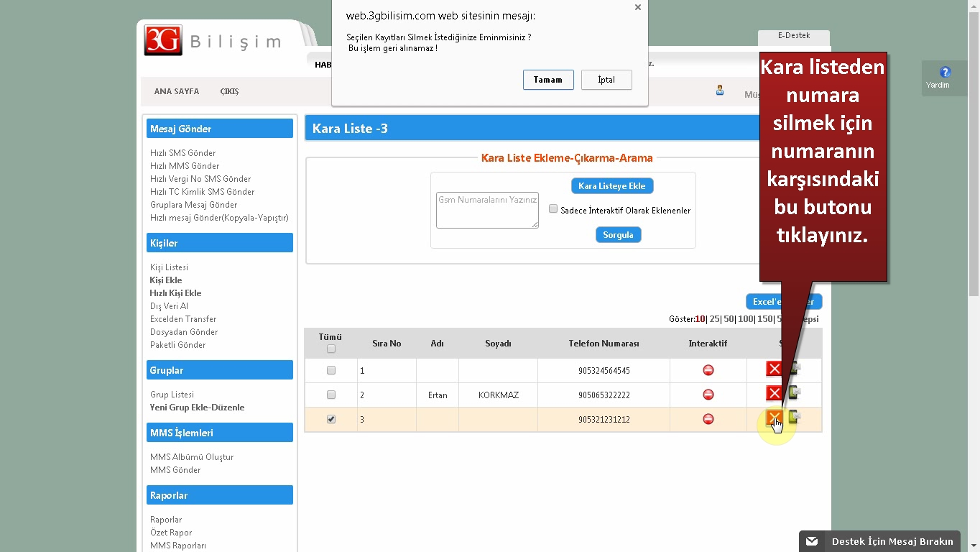The height and width of the screenshot is (552, 980).
Task: Click interactive red minus icon in row 2
Action: [708, 395]
